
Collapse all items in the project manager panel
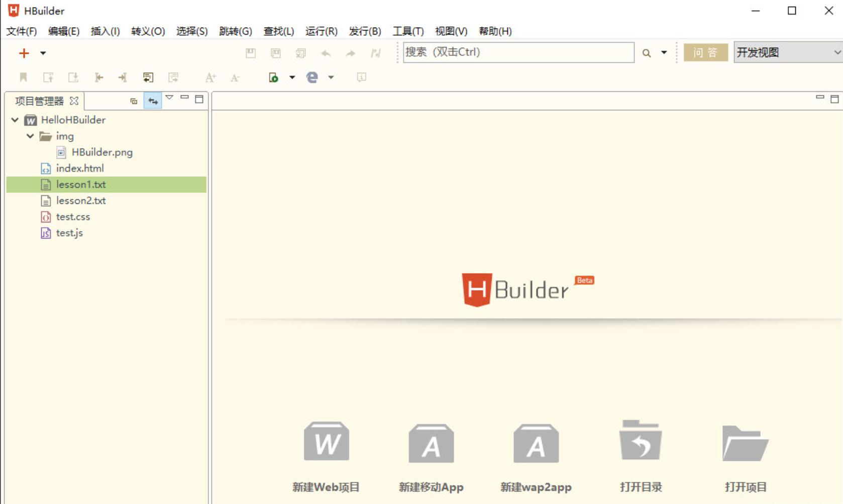tap(133, 100)
